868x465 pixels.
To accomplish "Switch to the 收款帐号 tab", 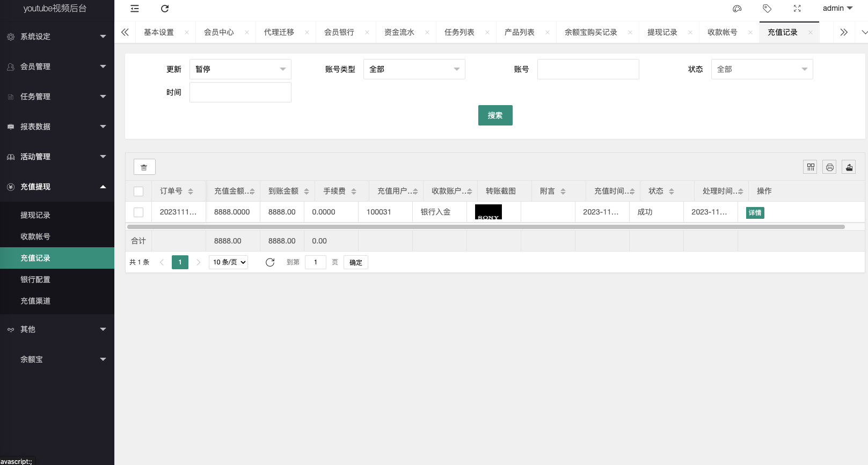I will click(723, 32).
